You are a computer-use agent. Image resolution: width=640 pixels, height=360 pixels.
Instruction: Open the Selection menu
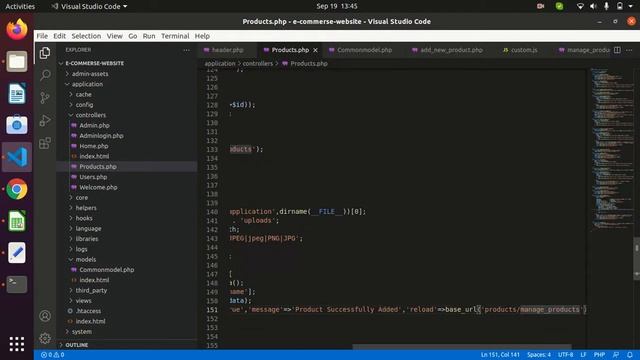pyautogui.click(x=86, y=36)
